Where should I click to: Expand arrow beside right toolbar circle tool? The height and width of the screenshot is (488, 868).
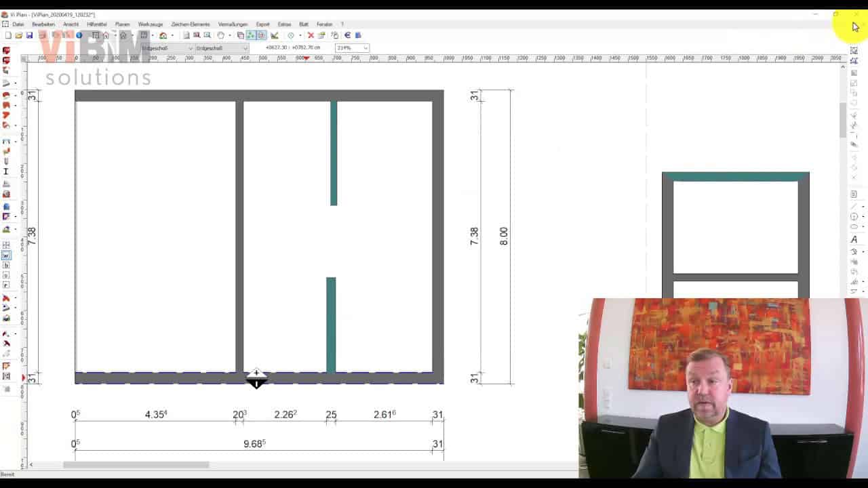pyautogui.click(x=863, y=216)
